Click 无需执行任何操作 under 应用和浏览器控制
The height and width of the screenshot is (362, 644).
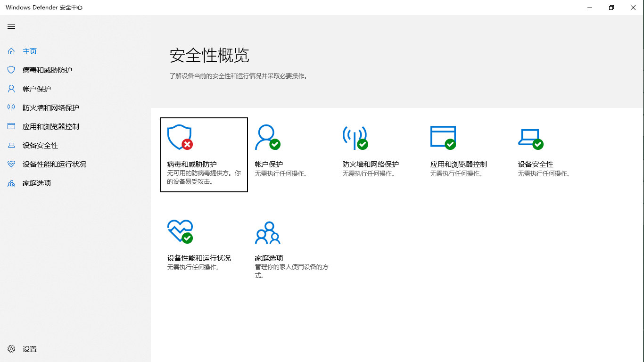point(457,173)
